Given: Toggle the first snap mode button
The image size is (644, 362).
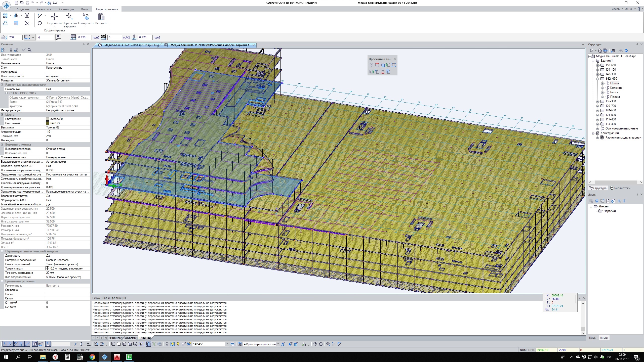Looking at the screenshot, I should [x=5, y=344].
